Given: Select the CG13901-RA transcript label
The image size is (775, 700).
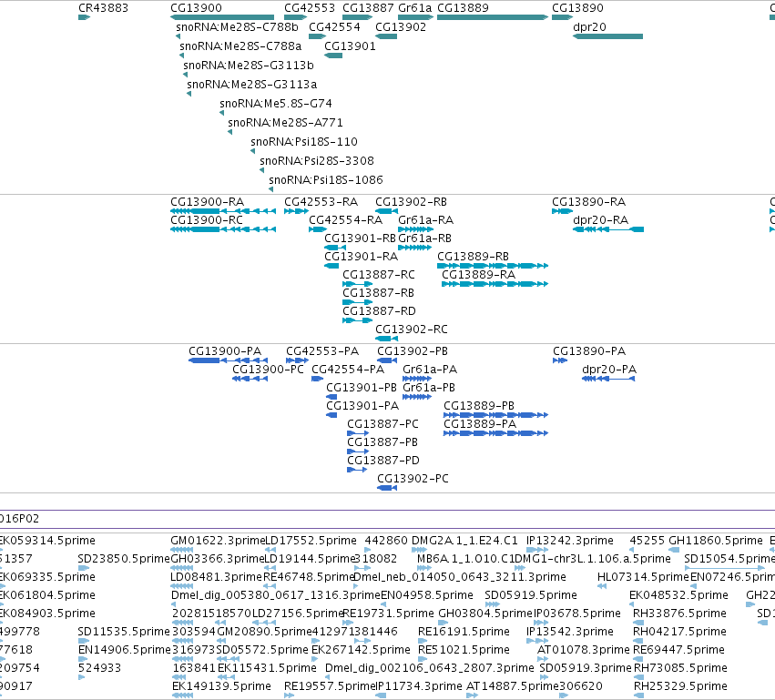Looking at the screenshot, I should (361, 257).
